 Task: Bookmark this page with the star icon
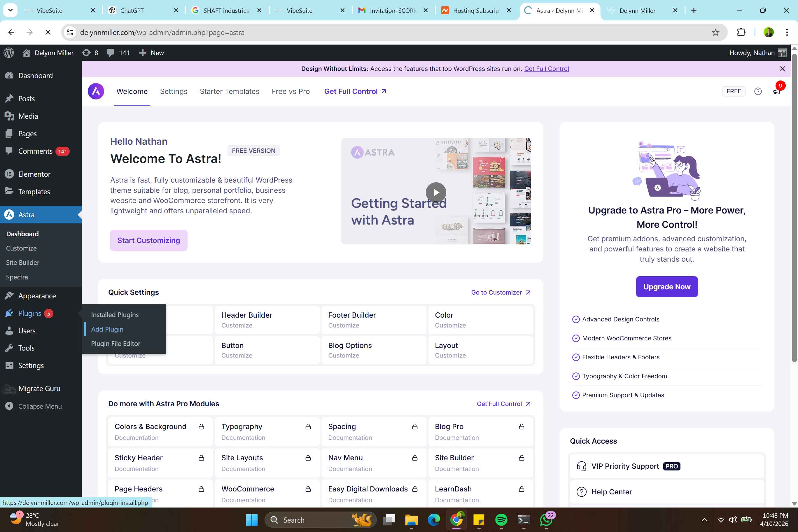715,33
